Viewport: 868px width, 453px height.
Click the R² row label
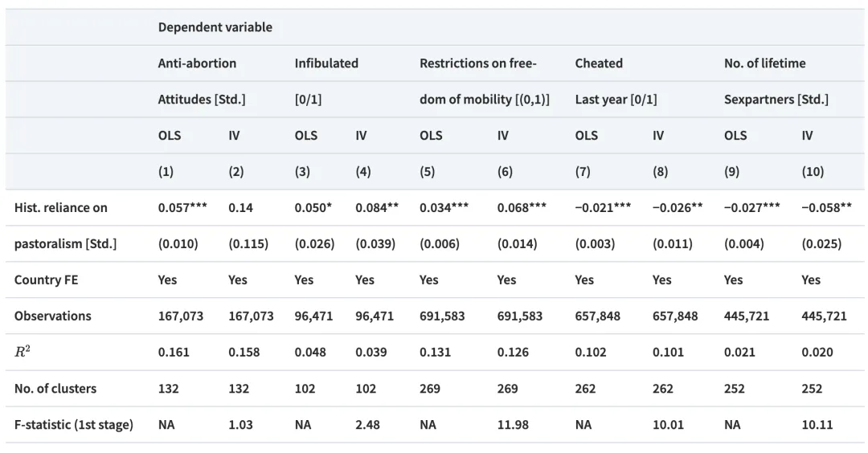tap(23, 353)
